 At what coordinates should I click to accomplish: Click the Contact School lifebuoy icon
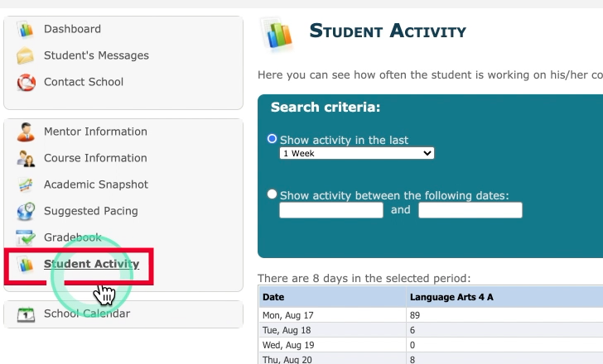coord(26,82)
